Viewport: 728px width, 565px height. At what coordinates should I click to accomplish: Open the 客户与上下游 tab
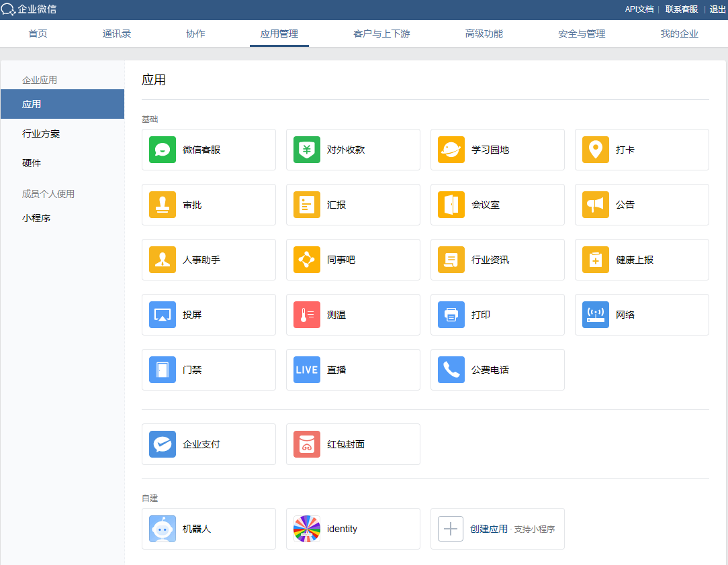[x=381, y=34]
